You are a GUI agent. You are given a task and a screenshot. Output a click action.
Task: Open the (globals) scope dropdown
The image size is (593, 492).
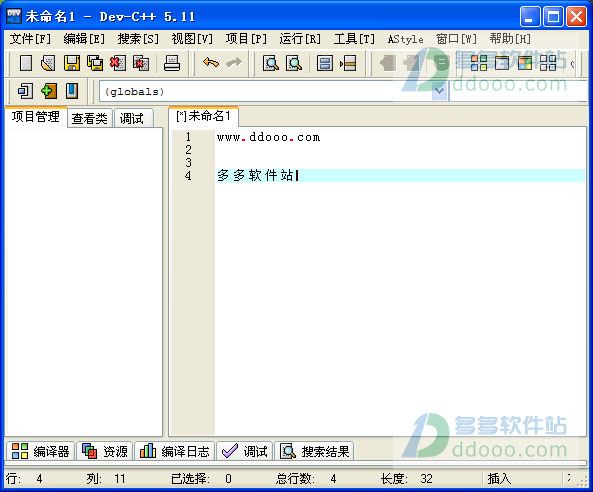click(439, 91)
